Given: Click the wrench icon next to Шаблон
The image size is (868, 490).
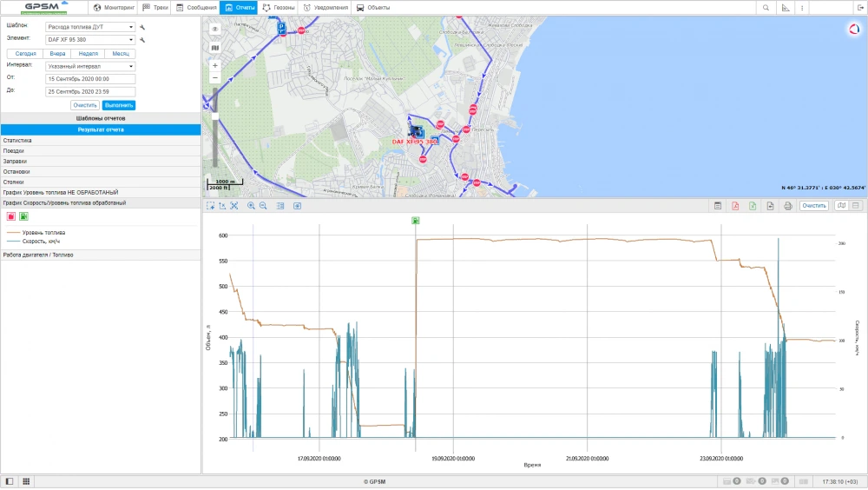Looking at the screenshot, I should point(142,27).
